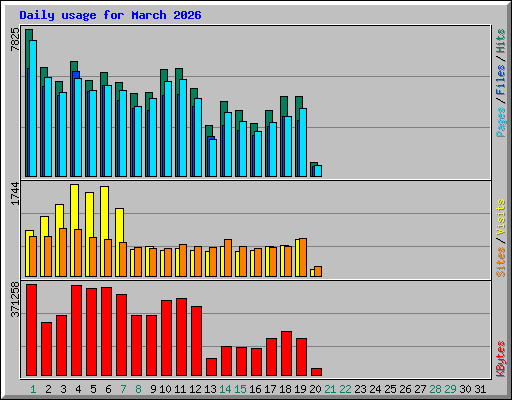Screen dimensions: 512x400
Task: Select the orange sites bar for day 14
Action: pos(228,258)
